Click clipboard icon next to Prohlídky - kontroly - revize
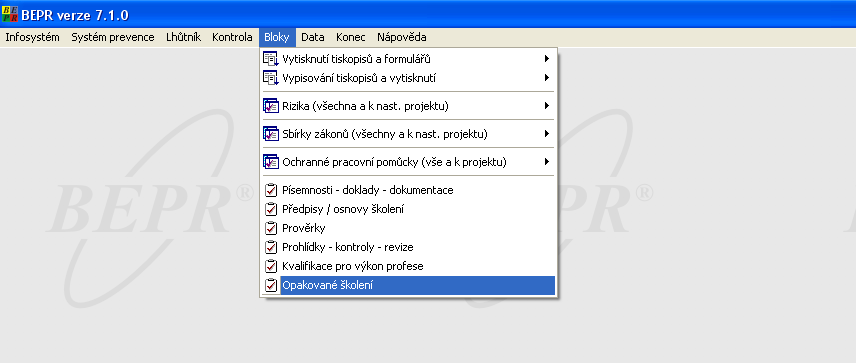The width and height of the screenshot is (856, 363). (271, 247)
